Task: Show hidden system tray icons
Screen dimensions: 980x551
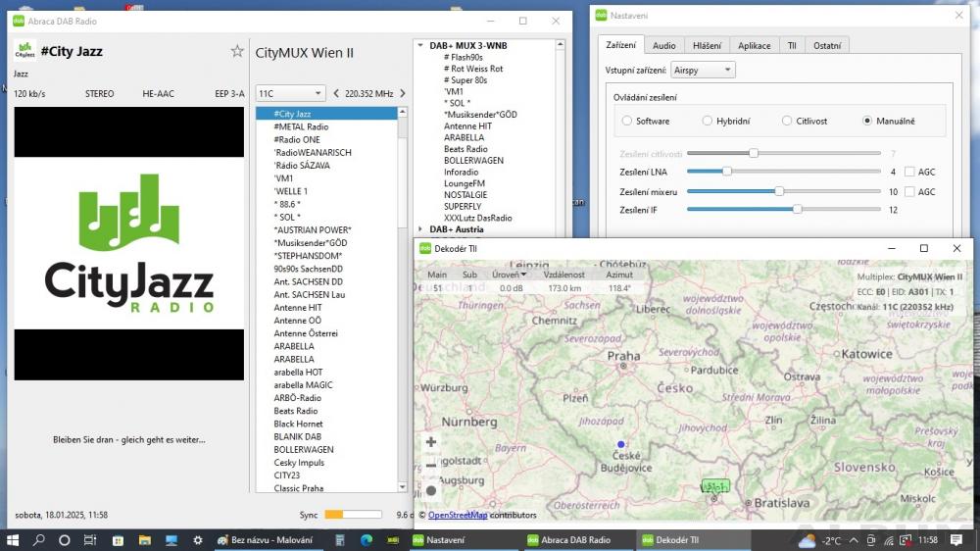Action: (x=854, y=540)
